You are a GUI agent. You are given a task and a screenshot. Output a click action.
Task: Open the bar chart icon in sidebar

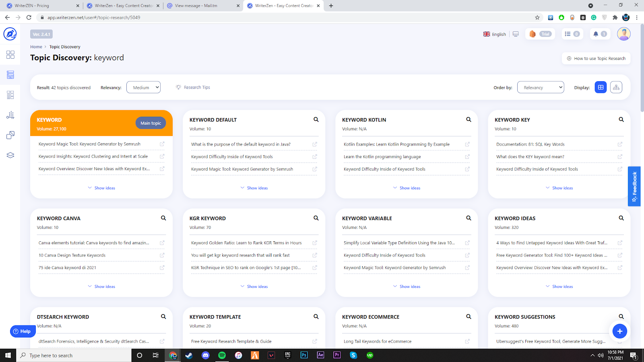[10, 115]
